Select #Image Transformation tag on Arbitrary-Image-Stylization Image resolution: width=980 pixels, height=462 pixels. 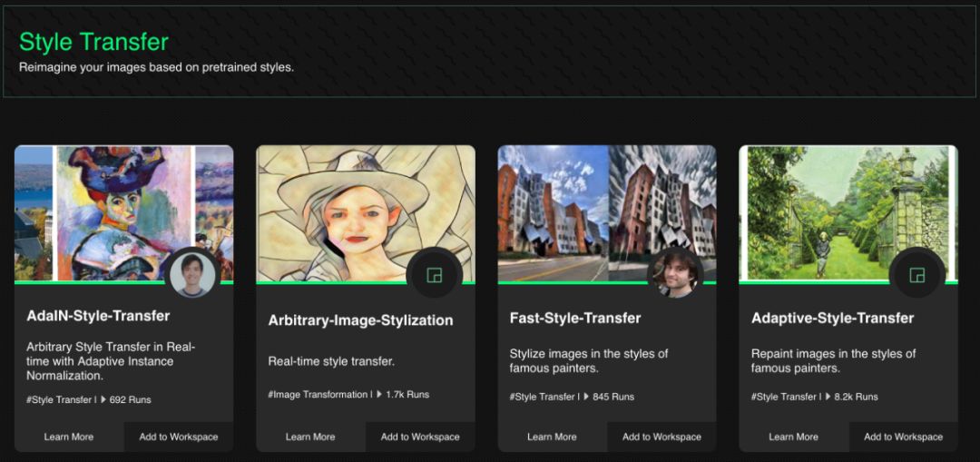[x=317, y=395]
